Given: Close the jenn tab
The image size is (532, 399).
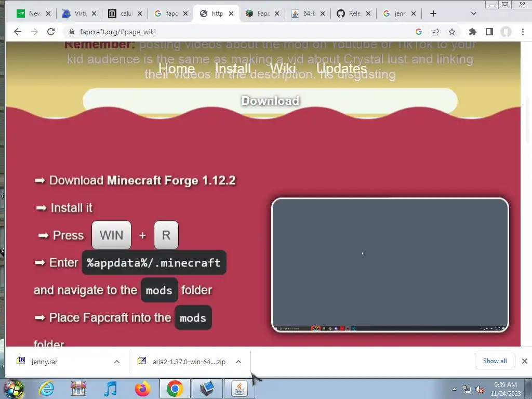Looking at the screenshot, I should click(x=414, y=14).
